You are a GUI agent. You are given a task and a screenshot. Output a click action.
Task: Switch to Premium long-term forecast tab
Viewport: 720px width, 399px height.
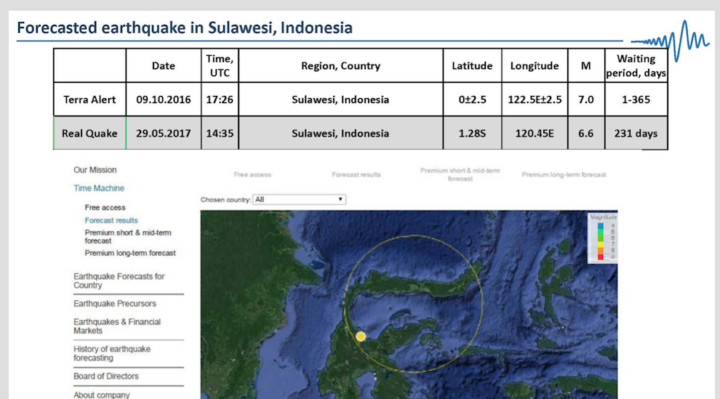pos(564,174)
